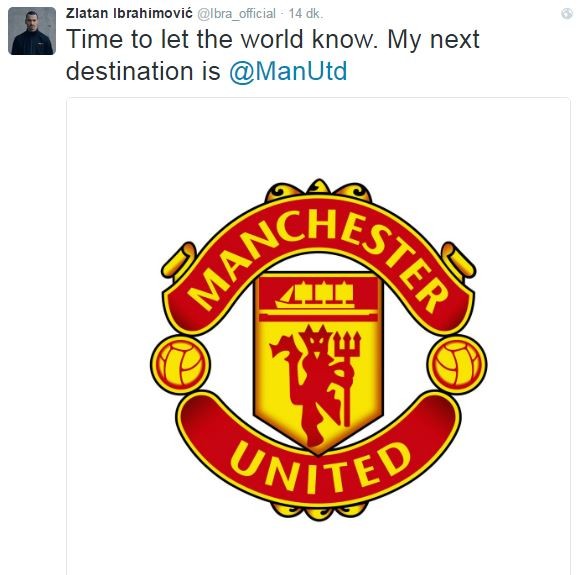Click the right football on the crest

click(457, 364)
